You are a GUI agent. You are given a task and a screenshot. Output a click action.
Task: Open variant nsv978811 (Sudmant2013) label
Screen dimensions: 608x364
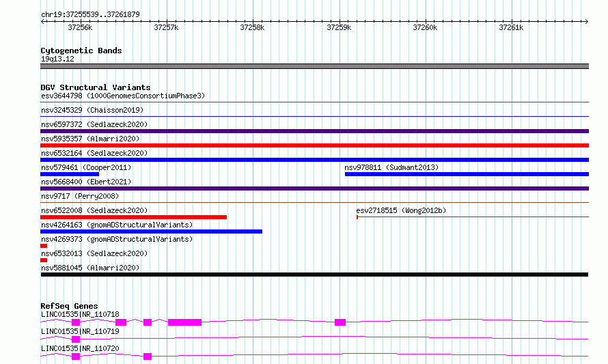391,167
